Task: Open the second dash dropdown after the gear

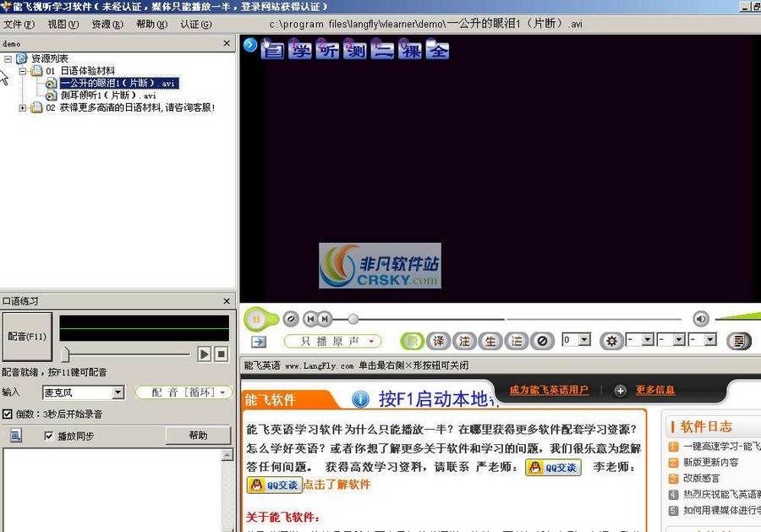Action: tap(680, 339)
